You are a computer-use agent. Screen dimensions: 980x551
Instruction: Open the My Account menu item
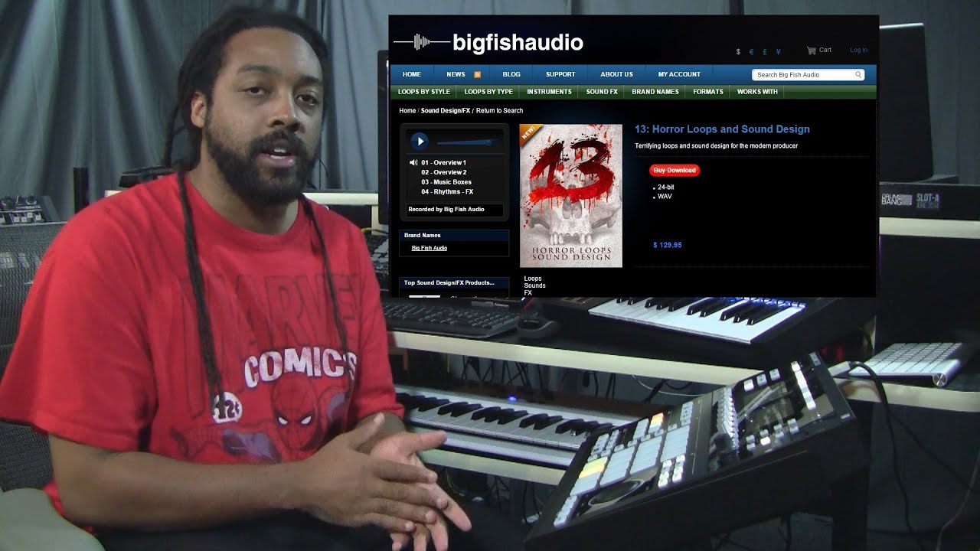pyautogui.click(x=679, y=74)
